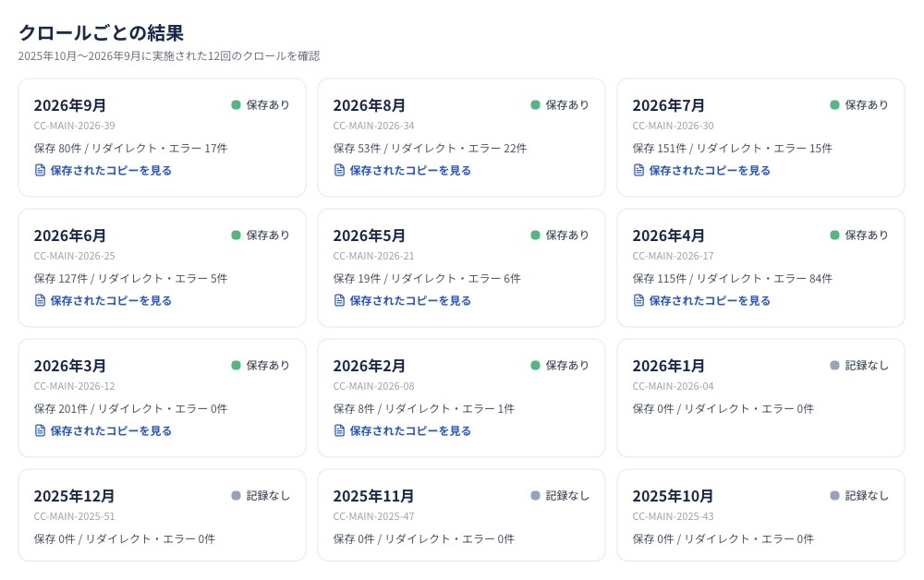Click 記録なし label in 2026年1月 card
The width and height of the screenshot is (924, 580).
coord(867,365)
